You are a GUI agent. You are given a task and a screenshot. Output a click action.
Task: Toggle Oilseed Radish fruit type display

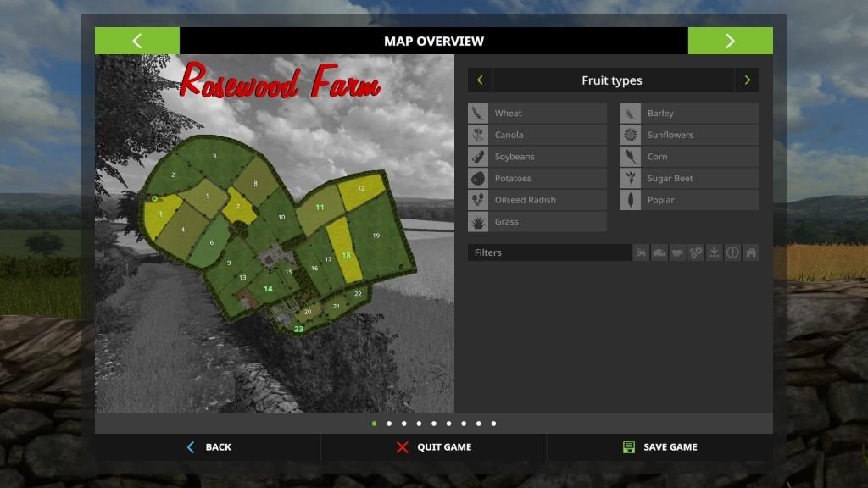[537, 200]
